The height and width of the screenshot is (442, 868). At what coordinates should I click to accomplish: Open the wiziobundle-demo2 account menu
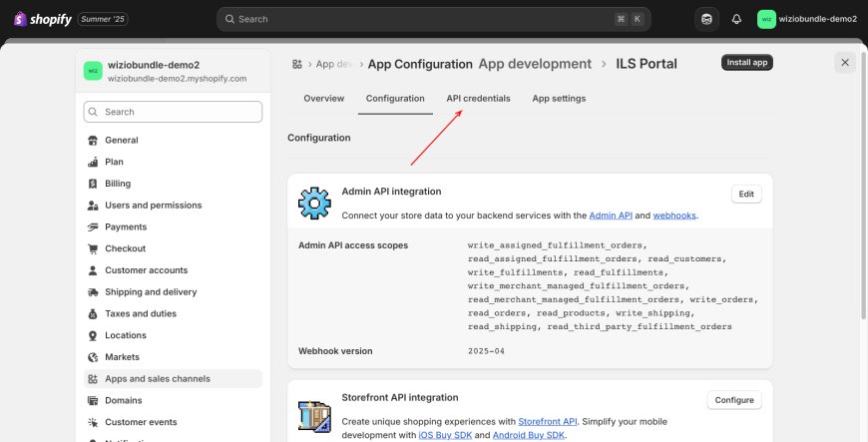tap(807, 19)
